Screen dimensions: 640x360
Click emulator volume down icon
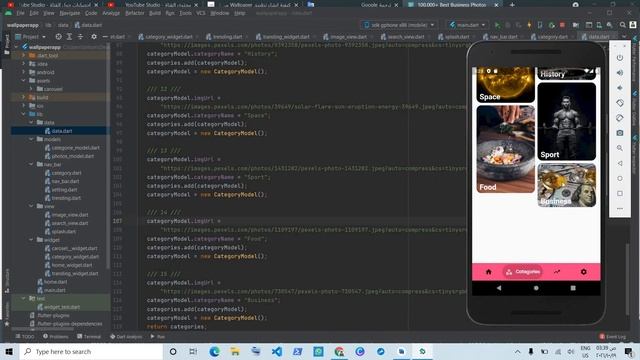pos(620,88)
